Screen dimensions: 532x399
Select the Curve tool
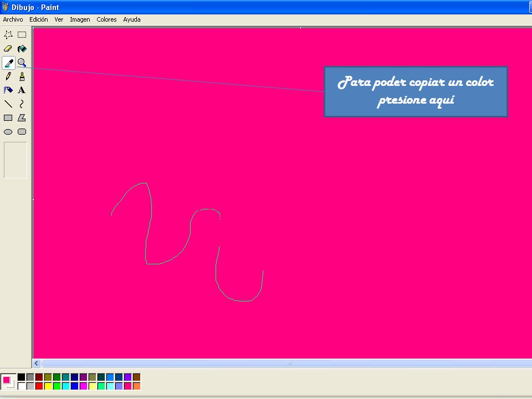22,104
